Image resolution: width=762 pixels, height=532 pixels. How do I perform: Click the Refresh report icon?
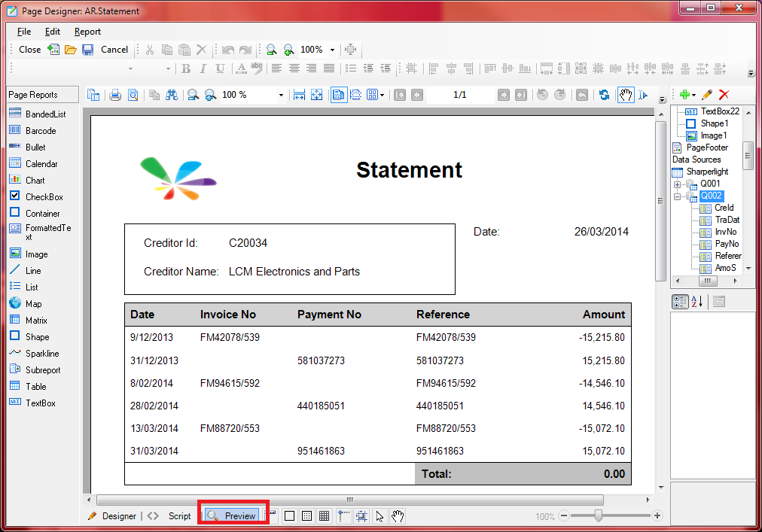pos(604,96)
